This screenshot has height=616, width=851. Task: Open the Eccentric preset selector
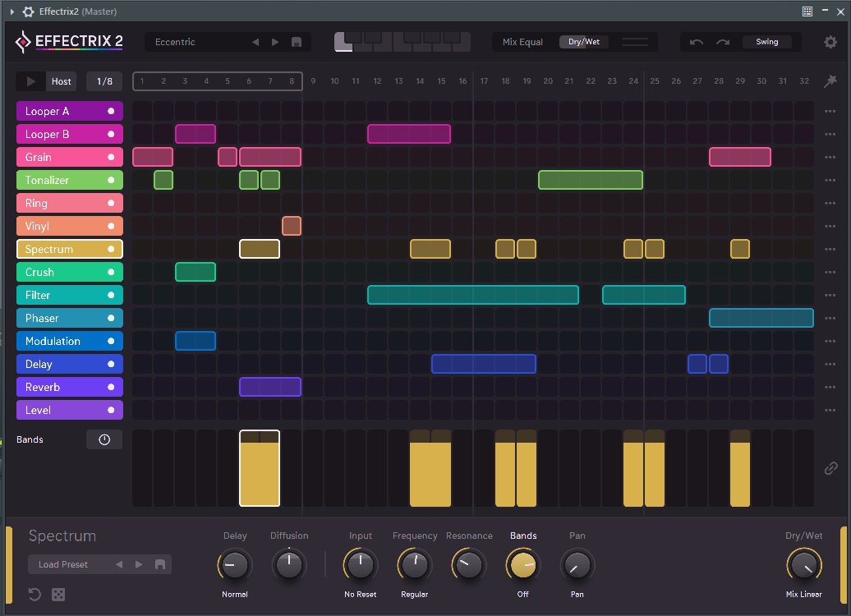(x=197, y=42)
